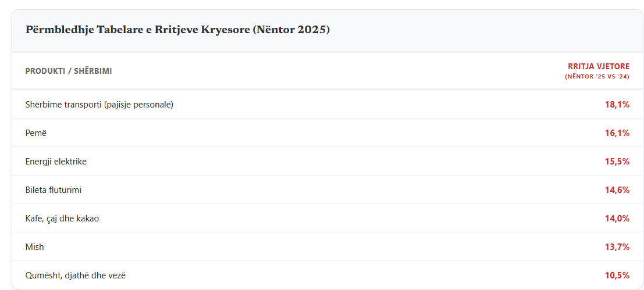Image resolution: width=644 pixels, height=290 pixels.
Task: Click the 15,5% electricity increase value
Action: click(617, 162)
